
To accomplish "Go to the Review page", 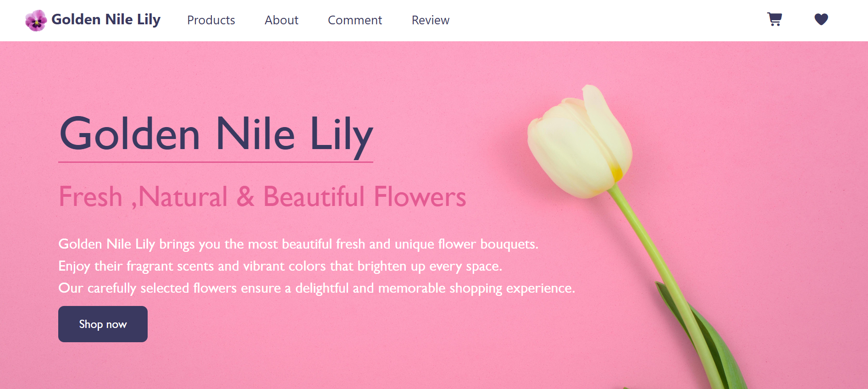I will 430,20.
